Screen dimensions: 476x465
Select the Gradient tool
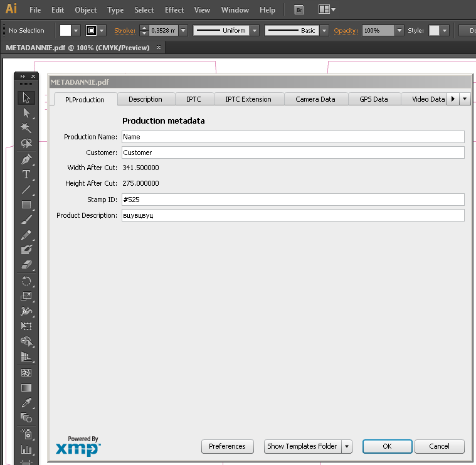(26, 388)
